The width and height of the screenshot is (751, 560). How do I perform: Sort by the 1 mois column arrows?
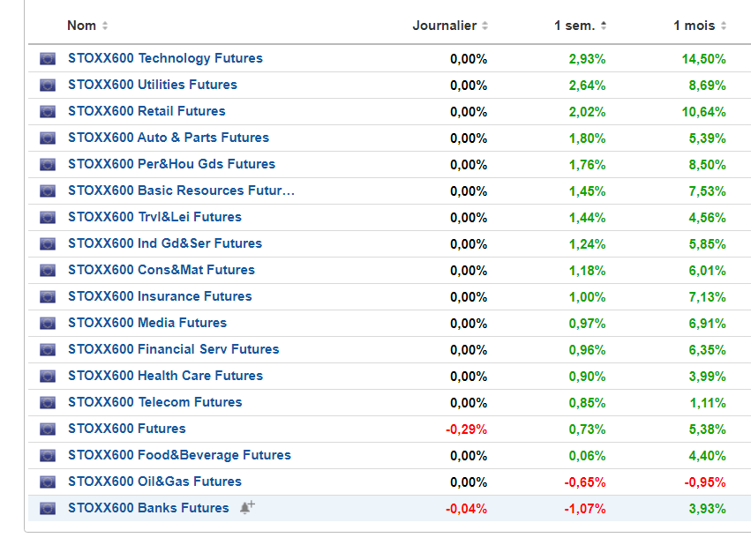click(724, 26)
